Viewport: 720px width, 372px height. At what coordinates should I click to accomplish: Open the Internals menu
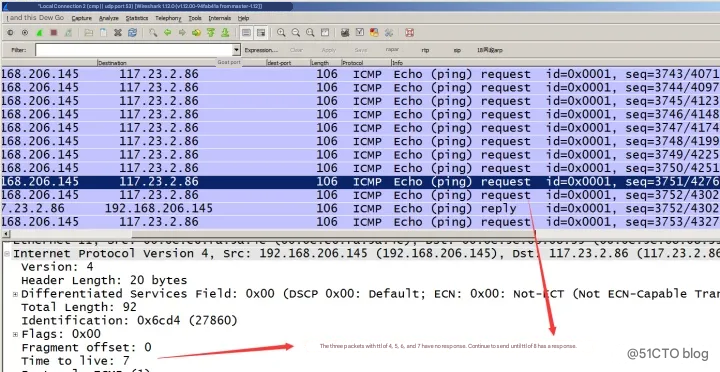coord(219,18)
